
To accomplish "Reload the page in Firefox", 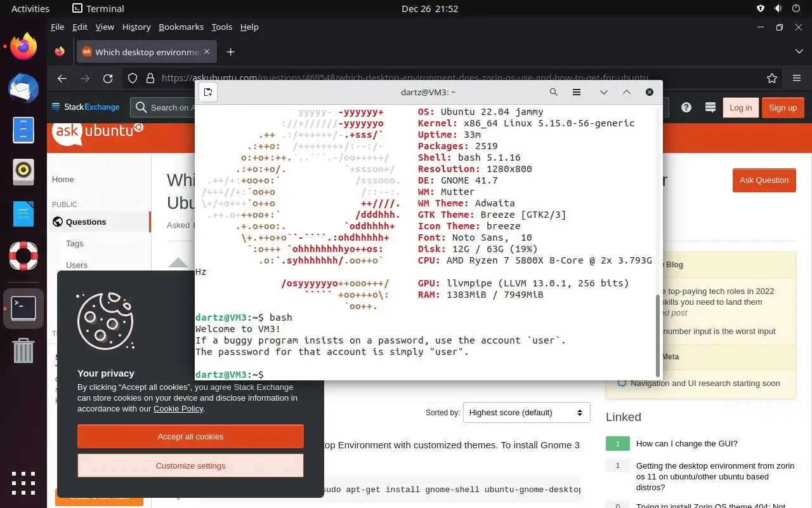I will pos(108,78).
